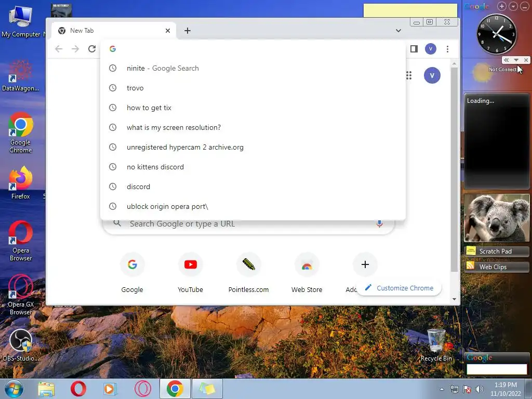This screenshot has height=399, width=532.
Task: Open Windows Explorer from the taskbar
Action: point(46,389)
